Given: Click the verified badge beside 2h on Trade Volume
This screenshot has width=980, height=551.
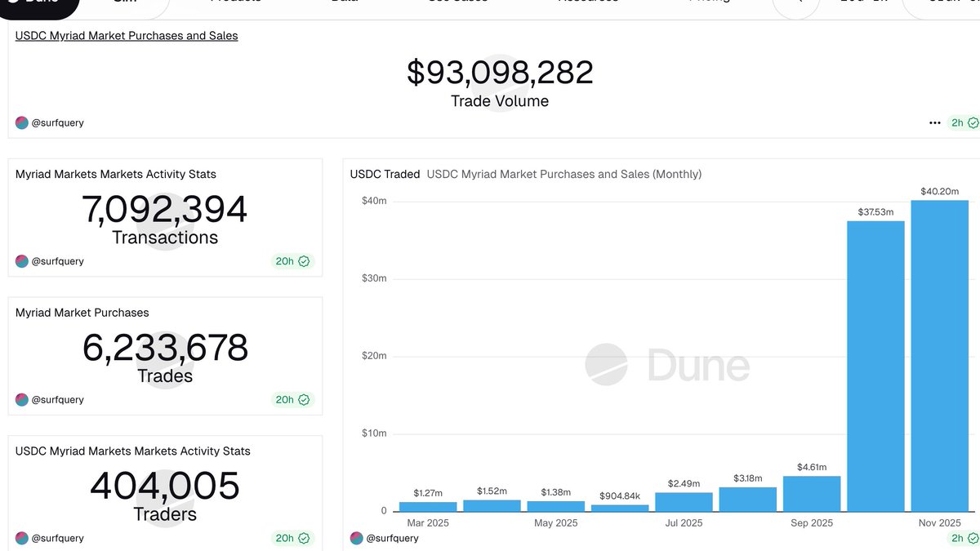Looking at the screenshot, I should click(973, 122).
